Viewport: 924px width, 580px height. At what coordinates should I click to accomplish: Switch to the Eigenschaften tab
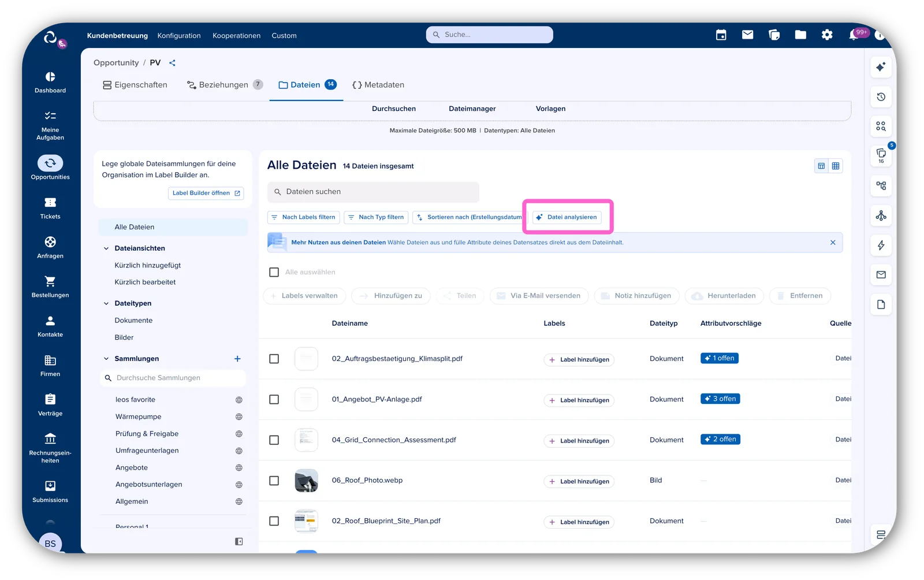coord(135,85)
